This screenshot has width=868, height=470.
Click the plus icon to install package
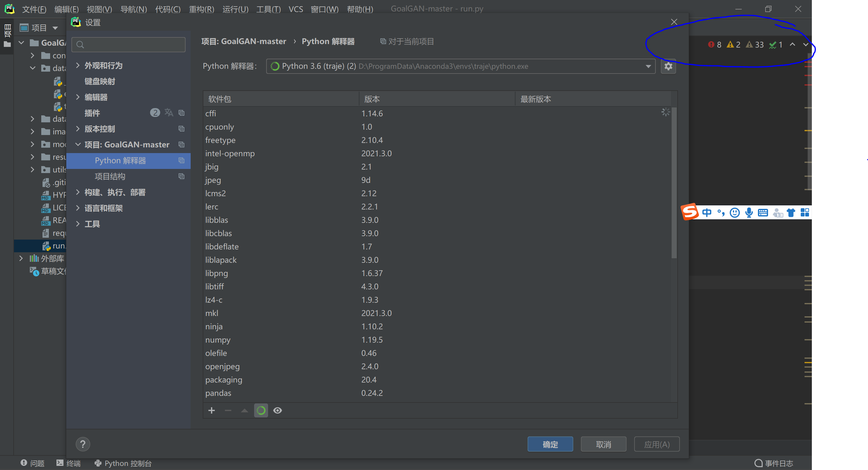(x=212, y=410)
